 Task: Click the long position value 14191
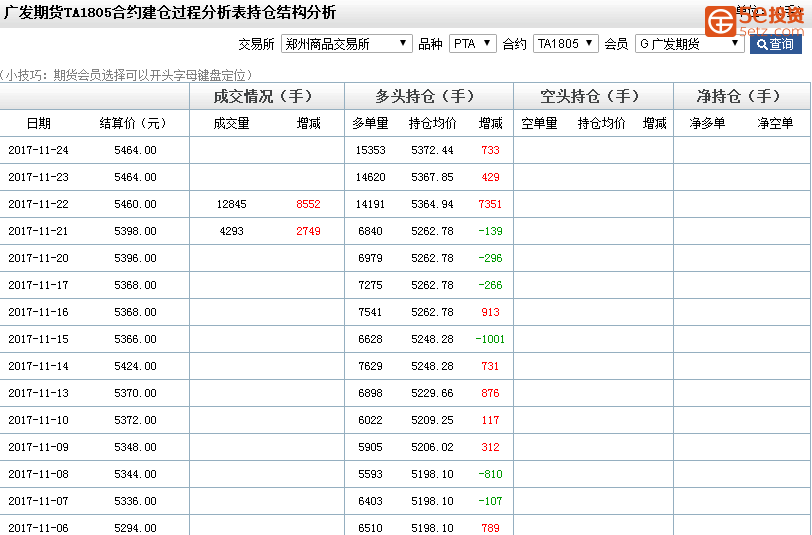370,204
